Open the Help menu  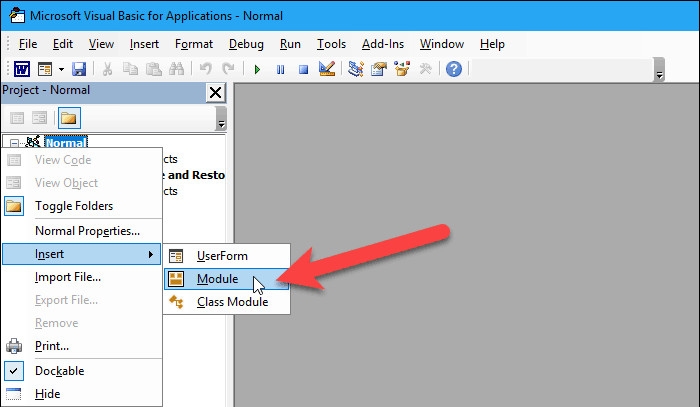pyautogui.click(x=492, y=44)
